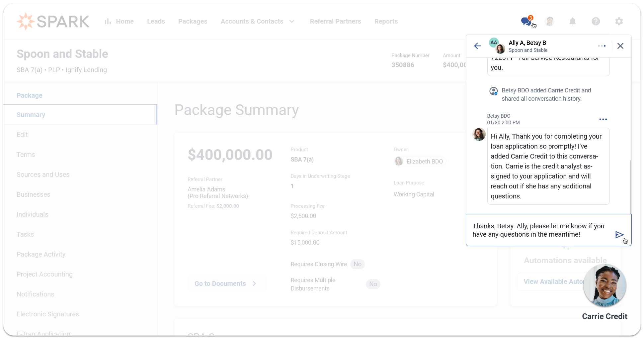
Task: Click the Carrie Credit portrait
Action: [605, 285]
